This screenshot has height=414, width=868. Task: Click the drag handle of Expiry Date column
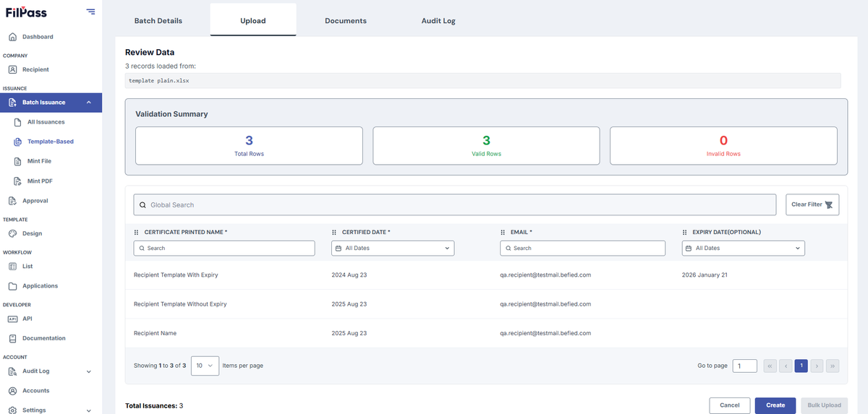click(x=685, y=232)
